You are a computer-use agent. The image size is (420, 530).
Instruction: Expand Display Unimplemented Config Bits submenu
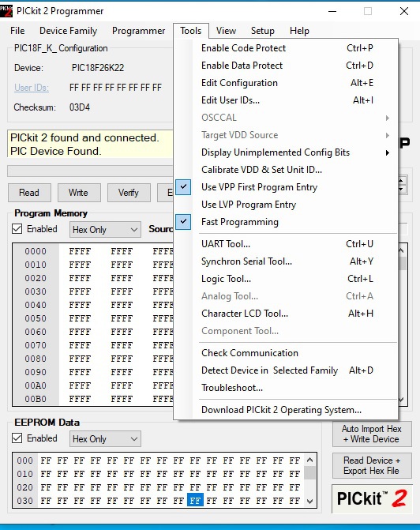tap(286, 152)
